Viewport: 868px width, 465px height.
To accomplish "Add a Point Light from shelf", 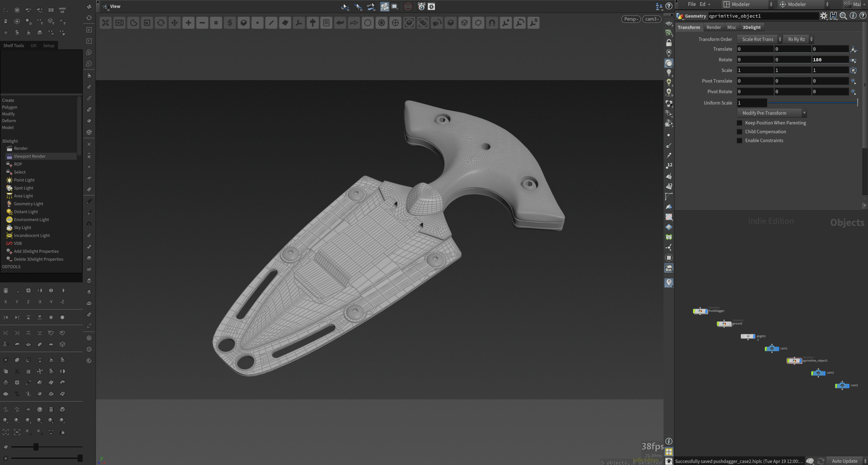I will point(20,180).
